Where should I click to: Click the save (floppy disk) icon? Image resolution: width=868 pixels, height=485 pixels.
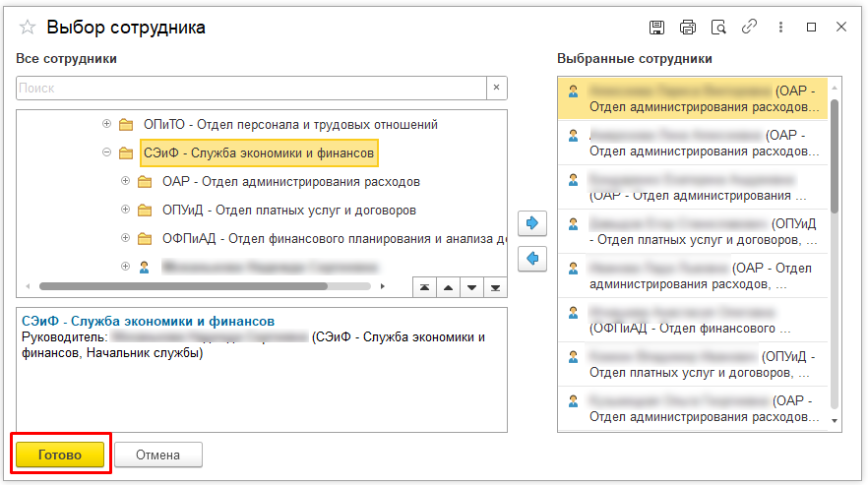(x=657, y=28)
